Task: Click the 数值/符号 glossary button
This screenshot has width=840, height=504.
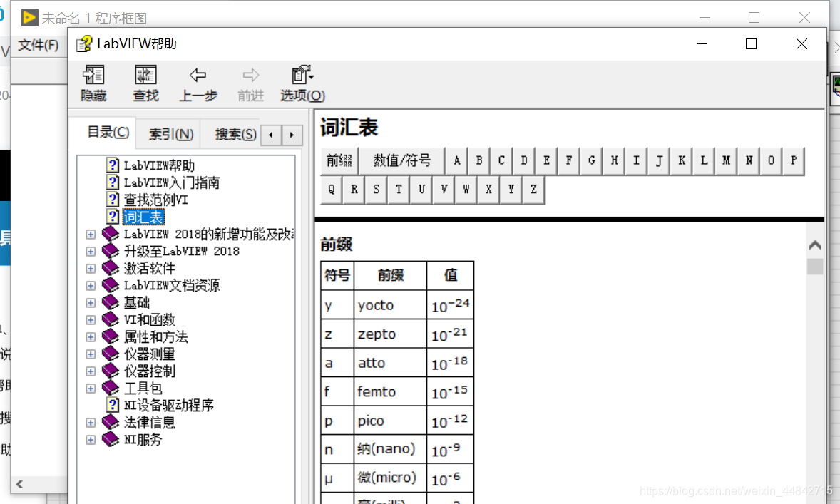Action: (x=401, y=160)
